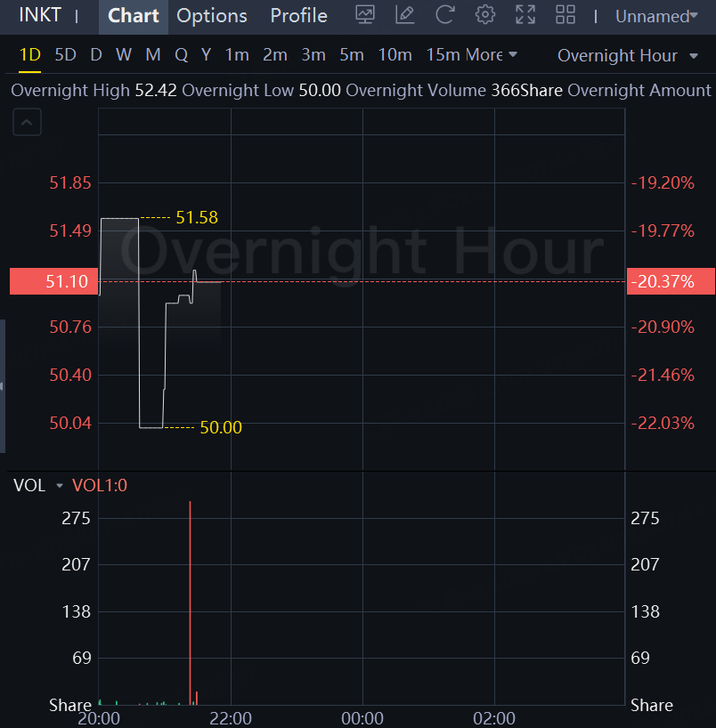Select the drawing pencil tool icon
The height and width of the screenshot is (728, 716).
pos(405,15)
